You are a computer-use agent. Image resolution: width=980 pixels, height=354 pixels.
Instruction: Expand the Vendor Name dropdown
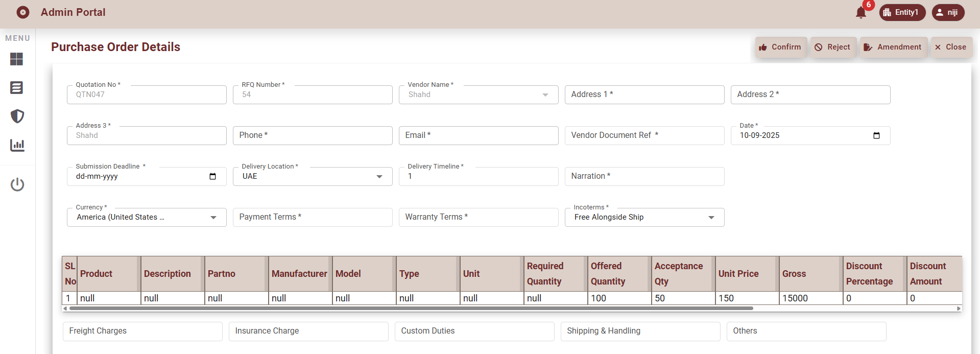pos(545,95)
